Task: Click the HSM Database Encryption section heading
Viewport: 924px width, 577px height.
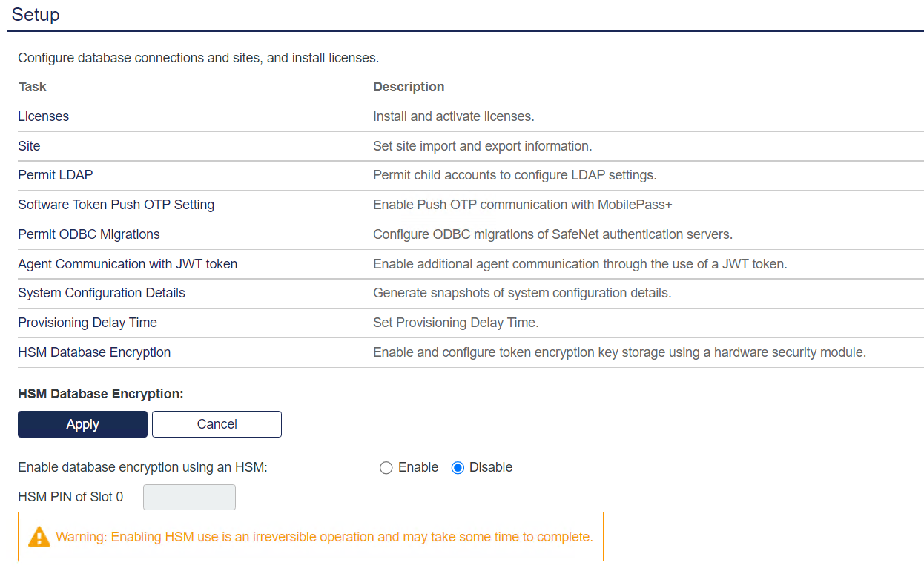Action: 100,394
